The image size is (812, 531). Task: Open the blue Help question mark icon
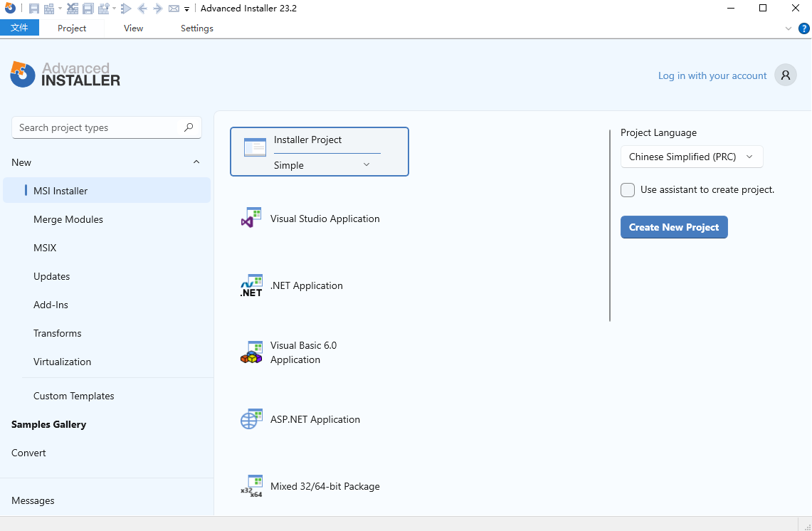tap(803, 28)
